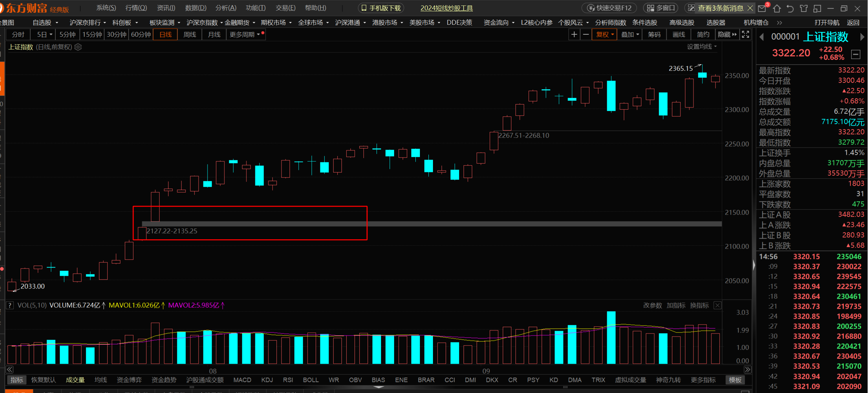
Task: Click the VOL indicator help question mark
Action: 10,305
